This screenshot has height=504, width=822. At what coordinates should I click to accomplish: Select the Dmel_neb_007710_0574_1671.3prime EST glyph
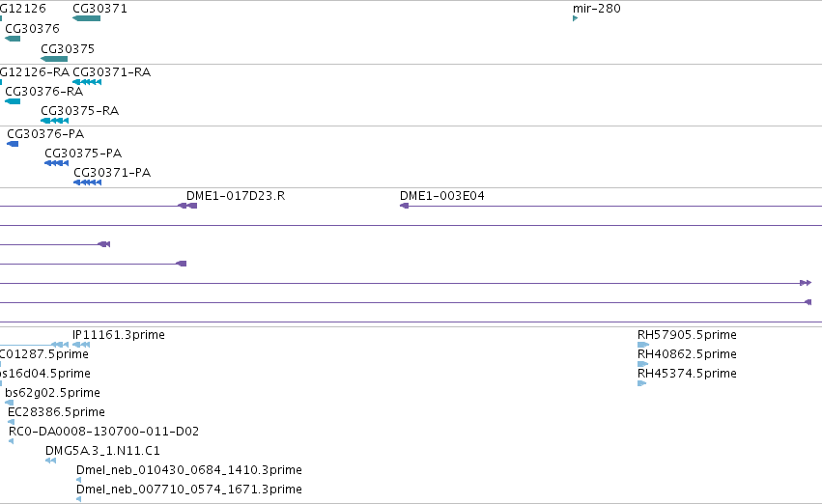(x=78, y=499)
